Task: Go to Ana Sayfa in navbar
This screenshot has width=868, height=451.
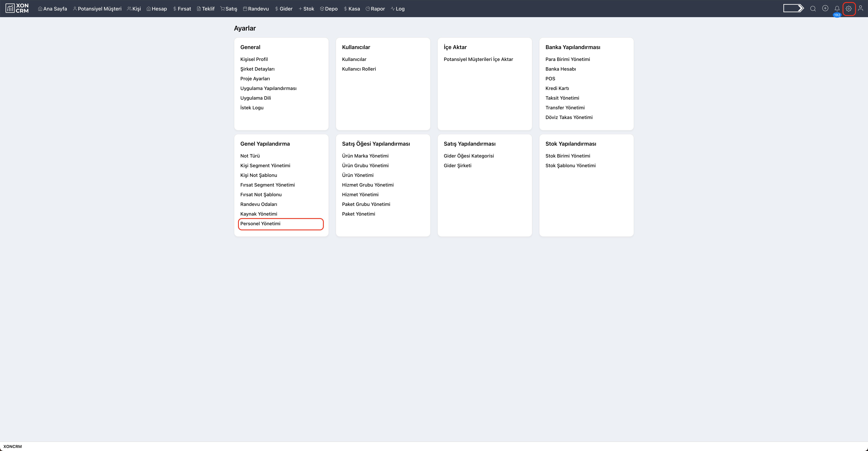Action: point(53,9)
